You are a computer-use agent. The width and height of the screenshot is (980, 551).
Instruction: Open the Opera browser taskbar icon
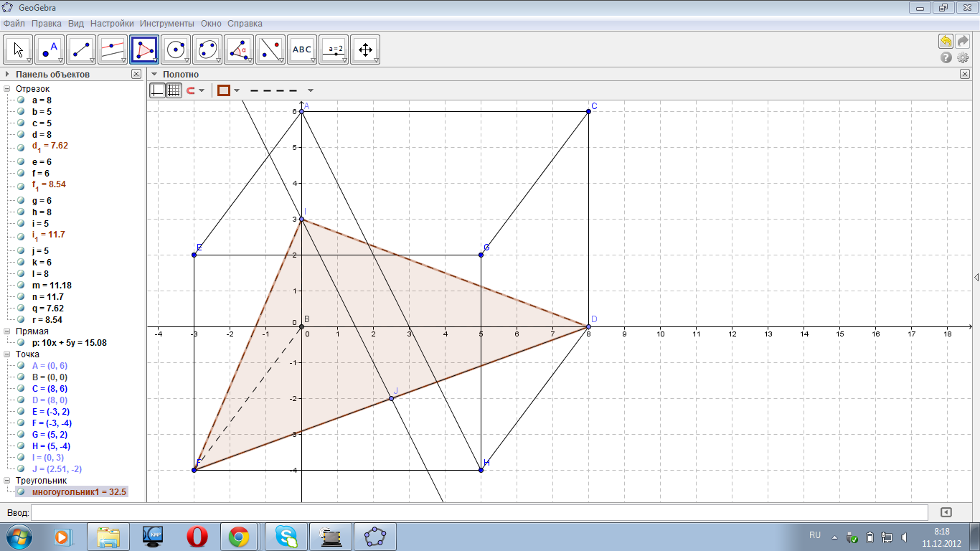click(197, 536)
